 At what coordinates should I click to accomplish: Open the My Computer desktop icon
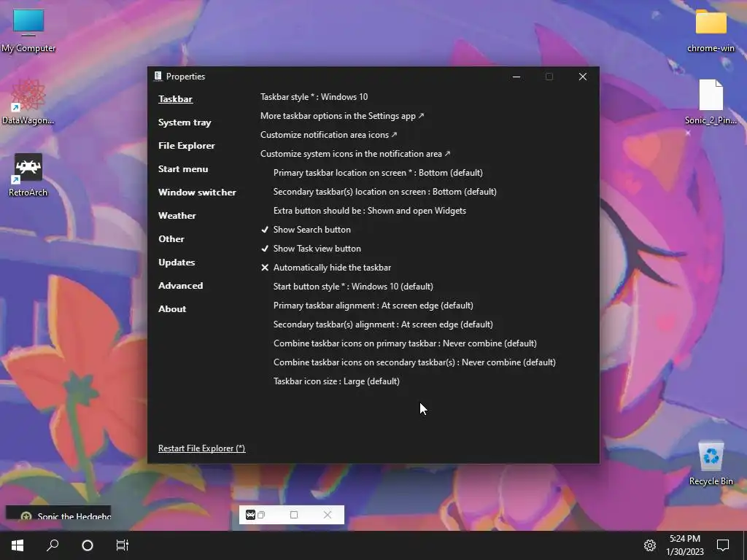28,31
